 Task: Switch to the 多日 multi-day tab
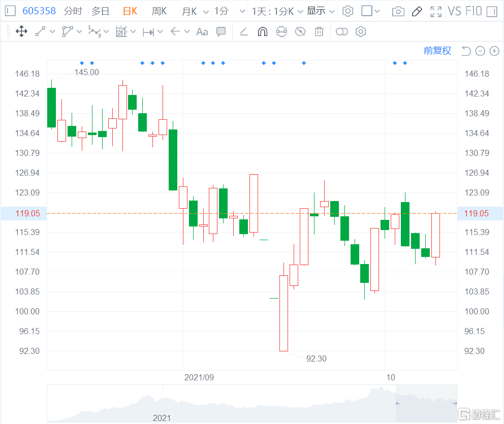[x=100, y=11]
